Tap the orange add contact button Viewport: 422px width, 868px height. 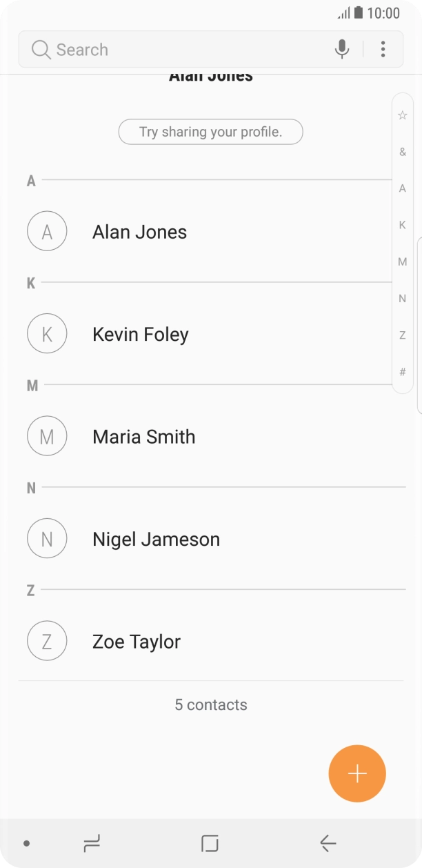[x=357, y=773]
